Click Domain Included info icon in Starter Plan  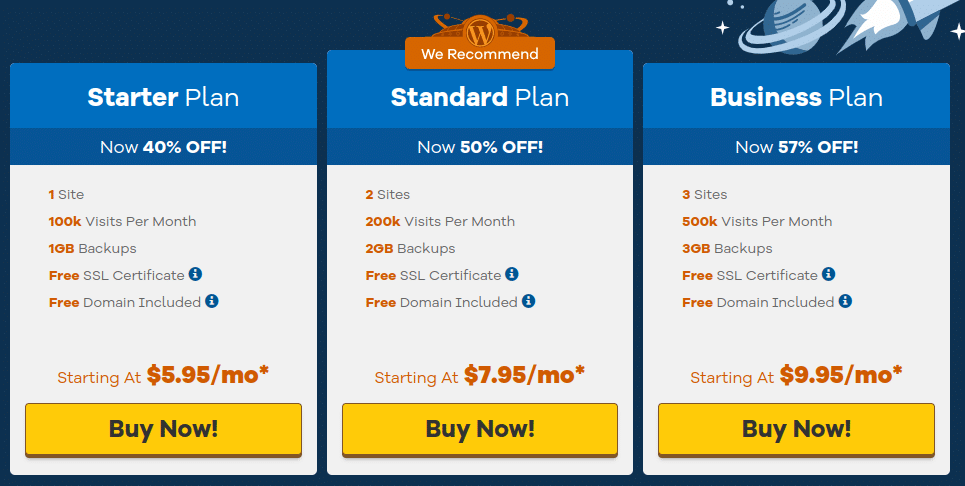pos(212,301)
